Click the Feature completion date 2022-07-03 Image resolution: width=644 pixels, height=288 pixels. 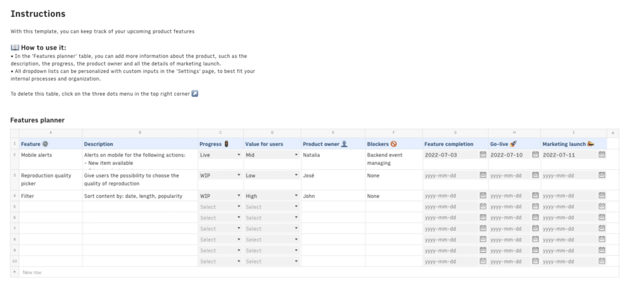tap(440, 155)
